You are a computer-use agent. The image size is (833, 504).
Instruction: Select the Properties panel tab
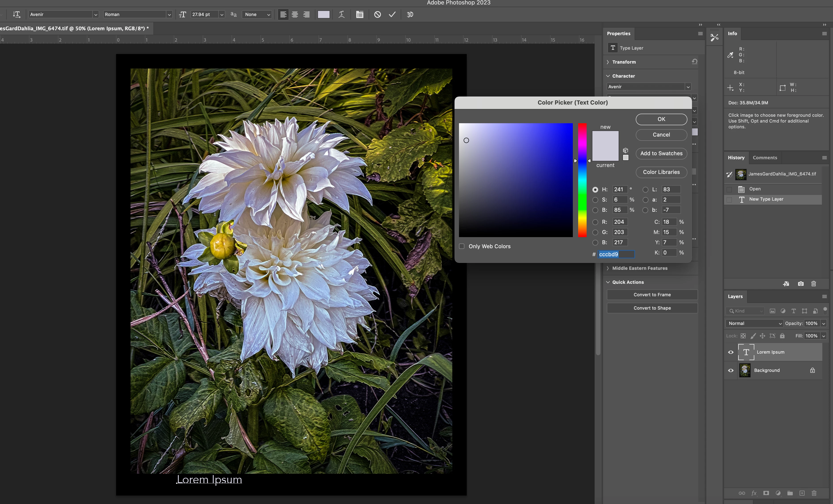pos(618,33)
